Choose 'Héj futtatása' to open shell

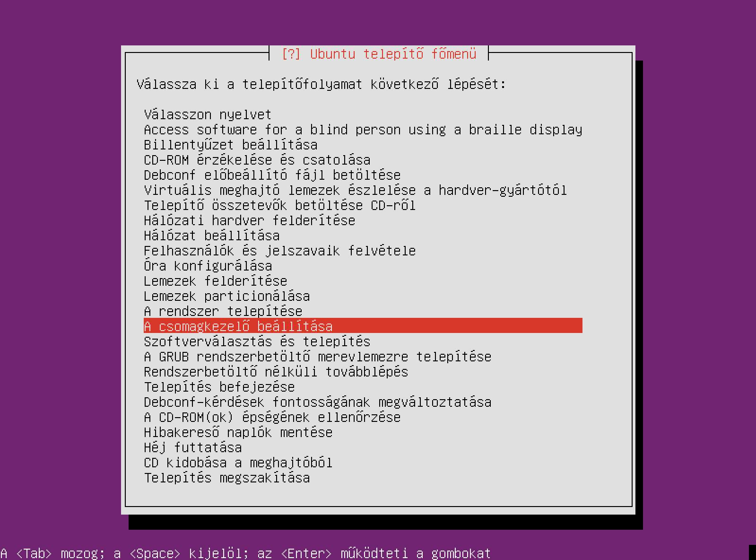[363, 447]
